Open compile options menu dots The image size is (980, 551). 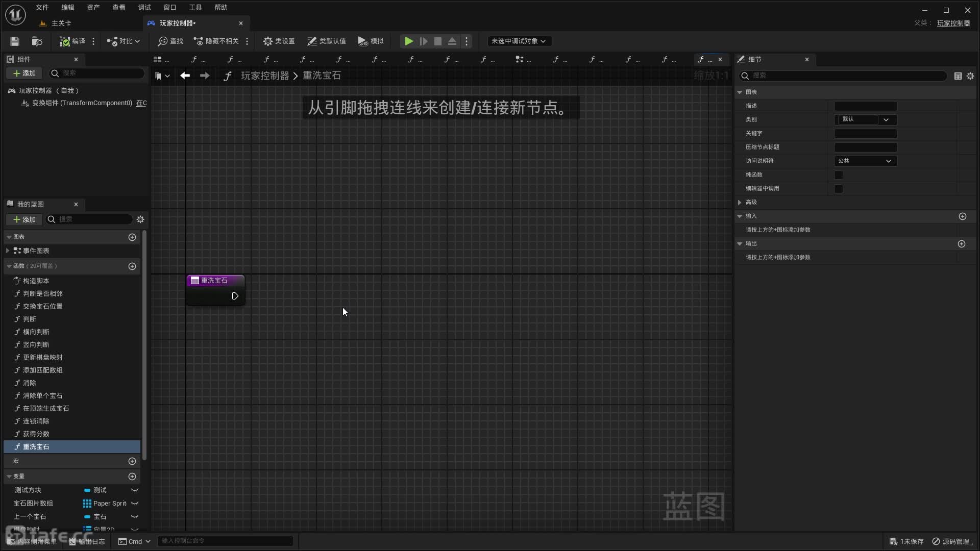pos(93,41)
